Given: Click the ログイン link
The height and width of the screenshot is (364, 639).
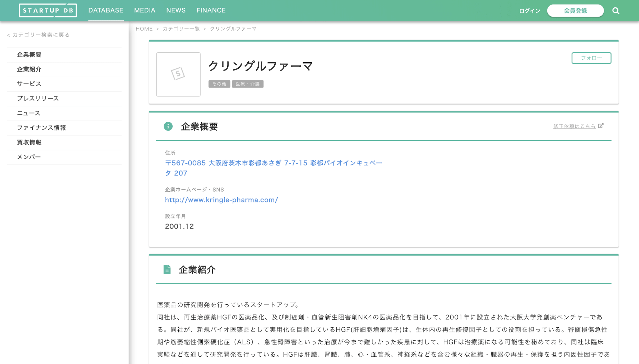Looking at the screenshot, I should point(529,10).
